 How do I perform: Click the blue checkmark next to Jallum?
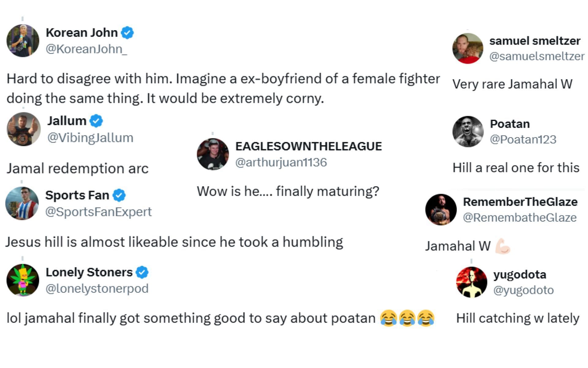click(96, 121)
